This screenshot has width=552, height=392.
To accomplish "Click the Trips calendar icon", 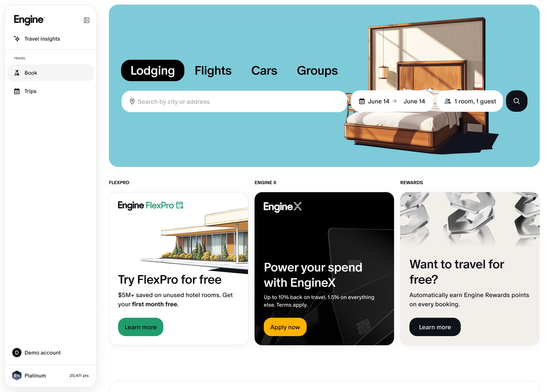I will pyautogui.click(x=17, y=91).
